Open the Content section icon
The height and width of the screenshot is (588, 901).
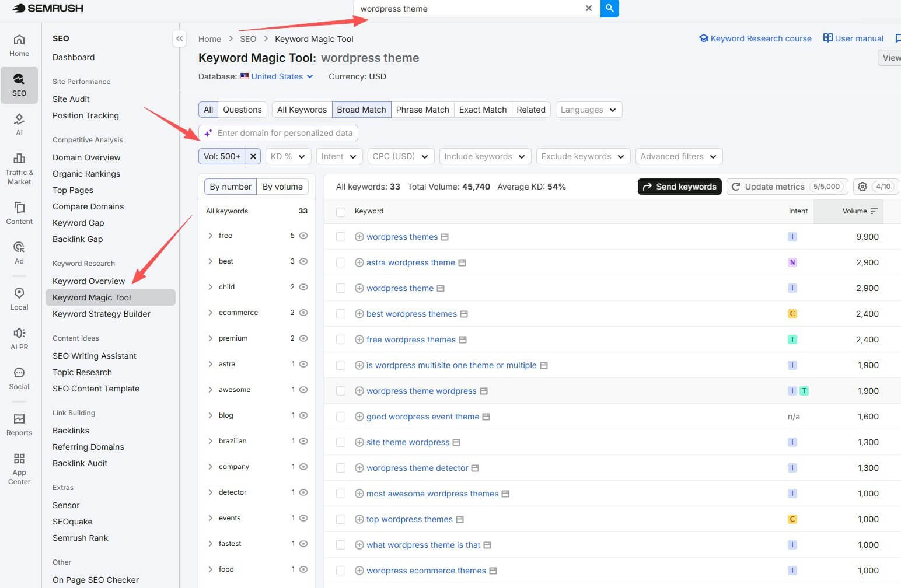pos(19,213)
